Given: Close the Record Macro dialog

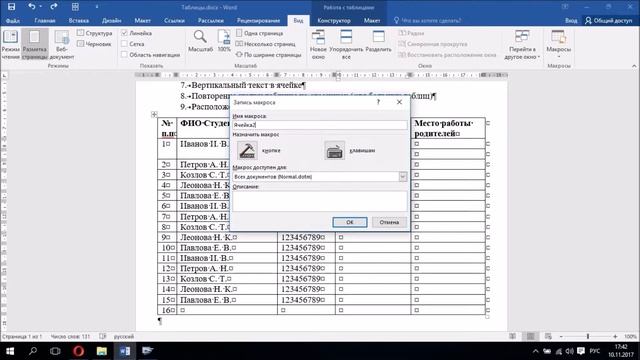Looking at the screenshot, I should tap(399, 102).
